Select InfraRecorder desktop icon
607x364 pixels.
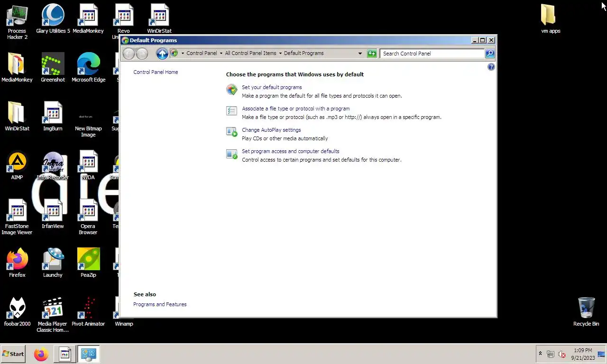[x=53, y=165]
